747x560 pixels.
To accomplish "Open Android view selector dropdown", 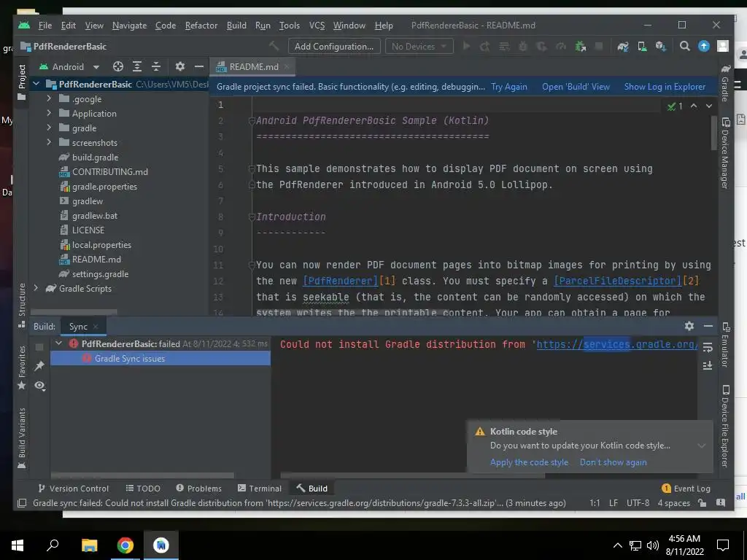I will (69, 66).
